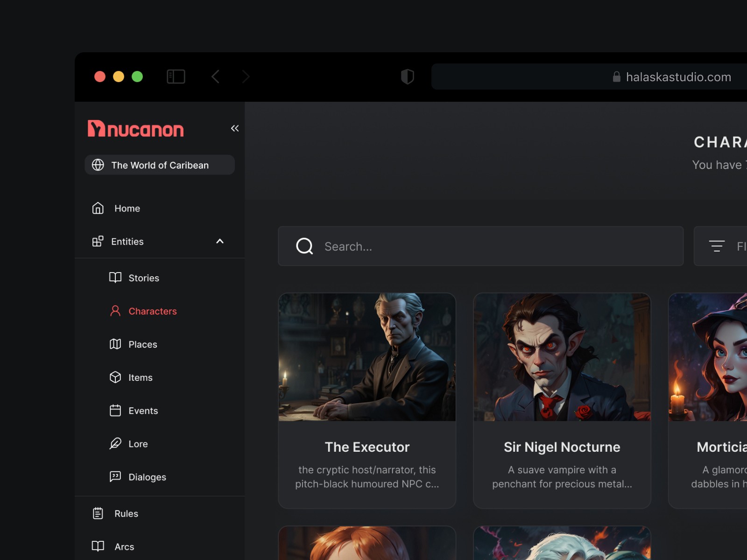Open the Morticia character portrait
The image size is (747, 560).
[708, 357]
